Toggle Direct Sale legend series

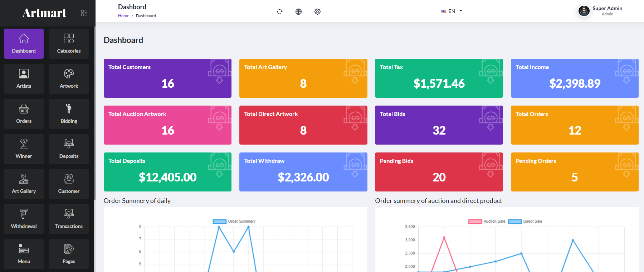525,221
